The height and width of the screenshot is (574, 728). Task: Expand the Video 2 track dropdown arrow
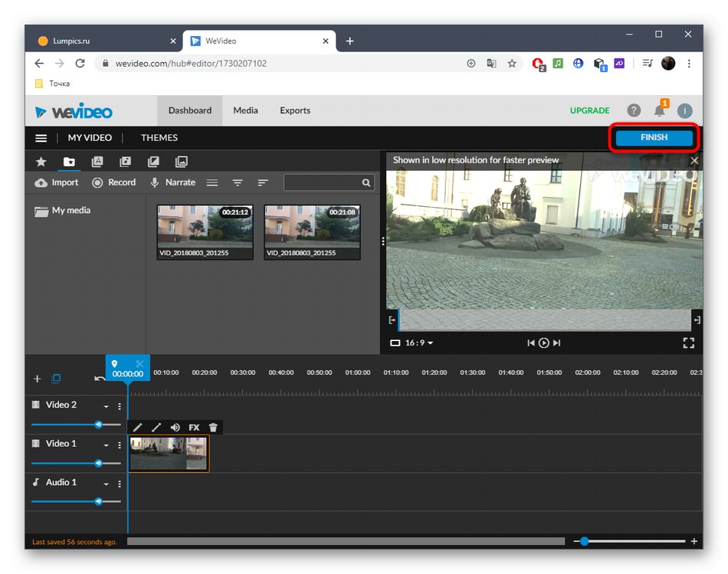coord(107,406)
